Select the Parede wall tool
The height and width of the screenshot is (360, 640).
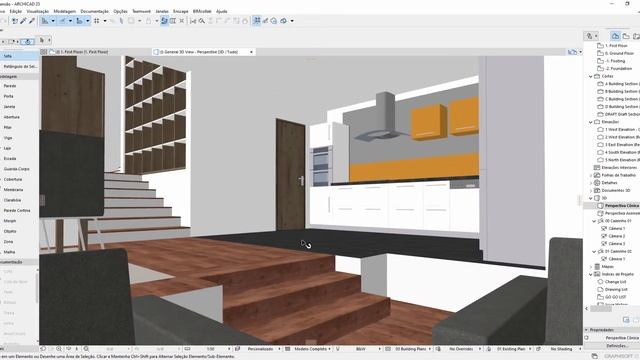pyautogui.click(x=19, y=86)
